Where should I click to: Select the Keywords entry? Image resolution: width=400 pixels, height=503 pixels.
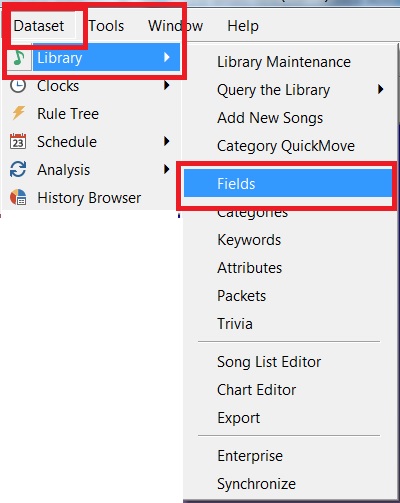pos(249,240)
